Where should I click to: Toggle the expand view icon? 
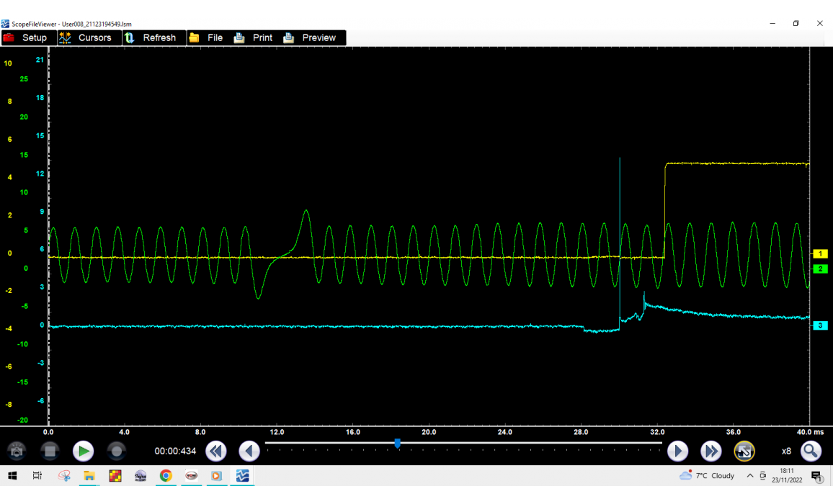pos(744,451)
